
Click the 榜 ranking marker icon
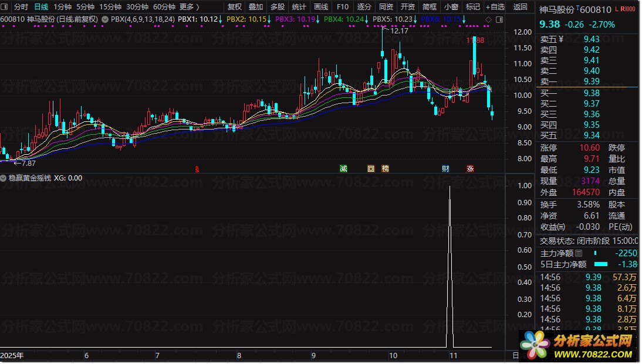pyautogui.click(x=385, y=169)
